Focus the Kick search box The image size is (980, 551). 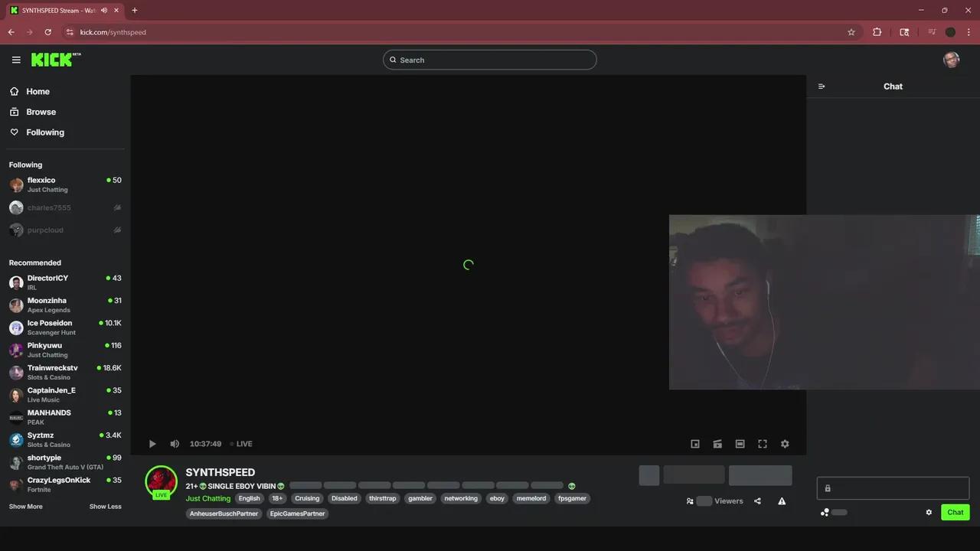pos(490,60)
